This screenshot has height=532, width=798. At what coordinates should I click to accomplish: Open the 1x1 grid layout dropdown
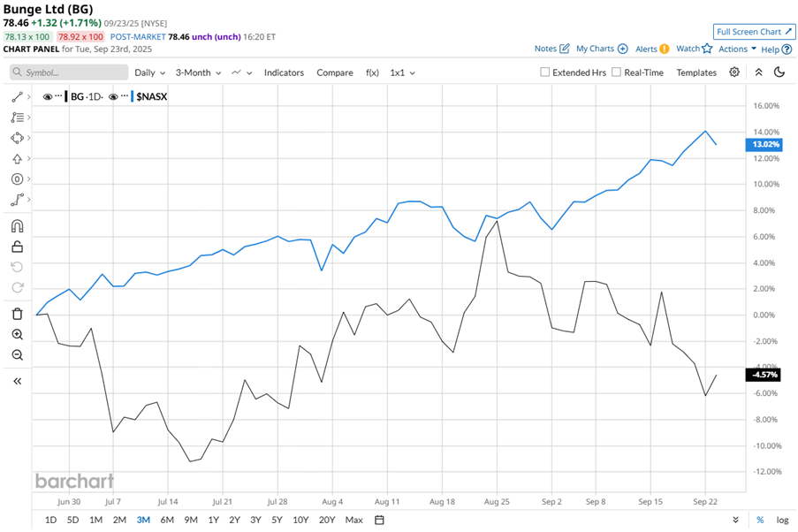pyautogui.click(x=402, y=72)
